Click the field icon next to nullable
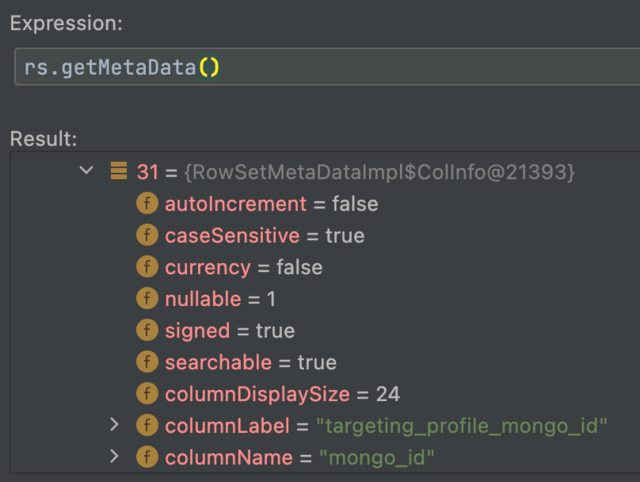The width and height of the screenshot is (640, 482). (147, 298)
